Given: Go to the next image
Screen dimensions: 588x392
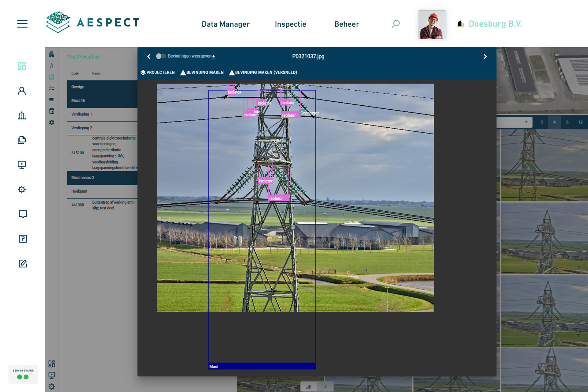Looking at the screenshot, I should (485, 56).
